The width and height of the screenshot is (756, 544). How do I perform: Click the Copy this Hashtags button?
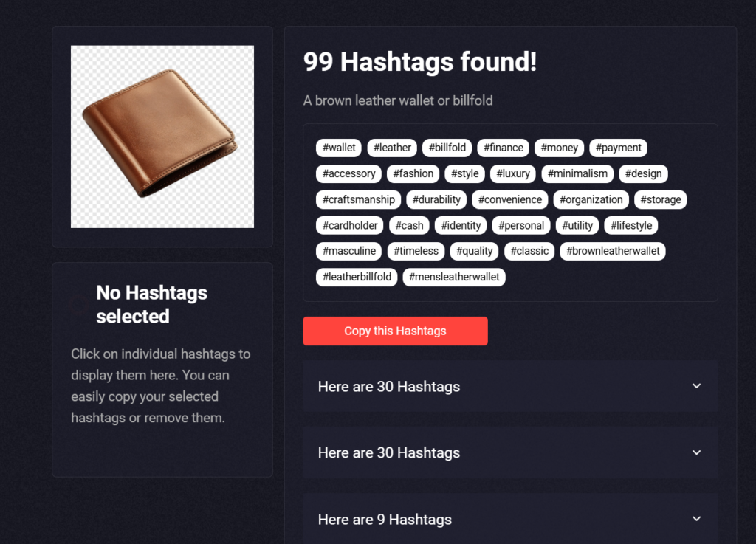click(x=395, y=331)
